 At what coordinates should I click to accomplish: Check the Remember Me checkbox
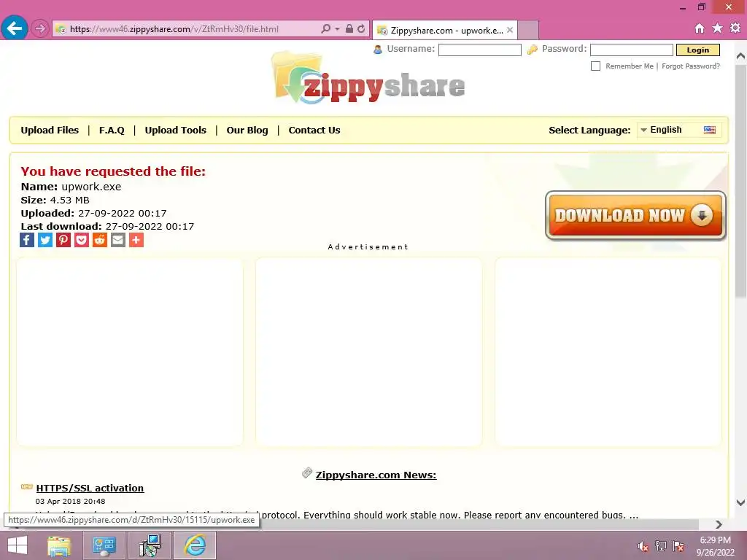coord(595,66)
